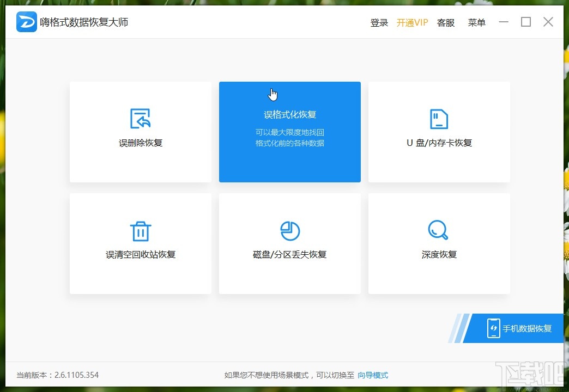The height and width of the screenshot is (392, 569).
Task: Click the U盘/内存卡恢复 memory card icon
Action: [439, 118]
